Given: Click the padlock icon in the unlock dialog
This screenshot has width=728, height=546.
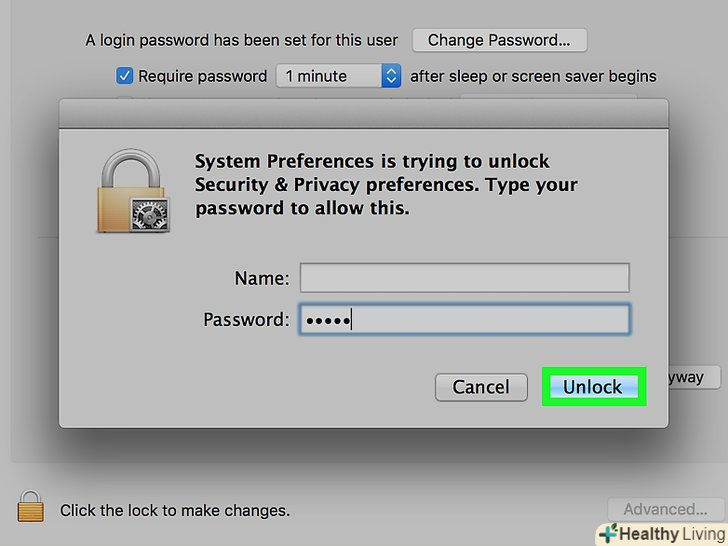Looking at the screenshot, I should pyautogui.click(x=133, y=191).
